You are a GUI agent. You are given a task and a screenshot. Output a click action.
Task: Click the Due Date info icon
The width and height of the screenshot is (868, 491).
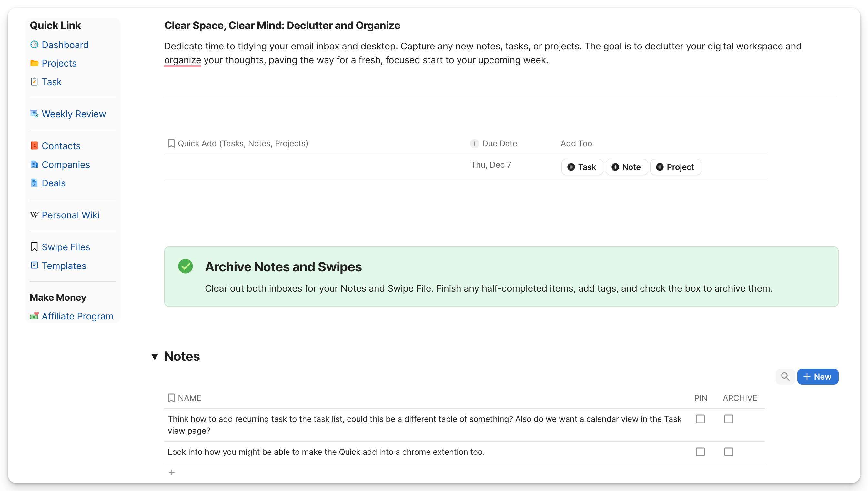tap(474, 143)
